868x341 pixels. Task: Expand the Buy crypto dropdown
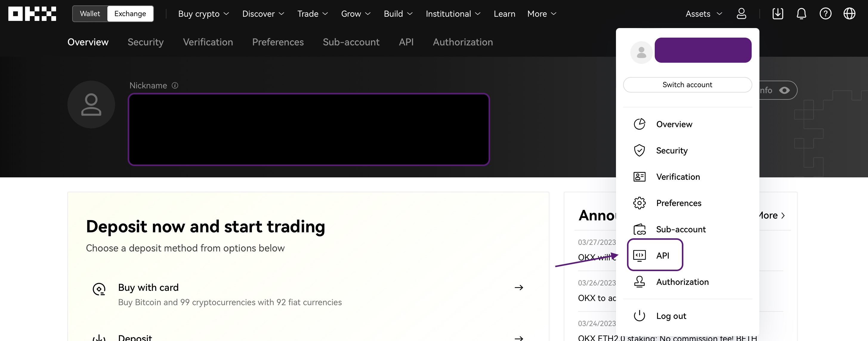click(203, 14)
